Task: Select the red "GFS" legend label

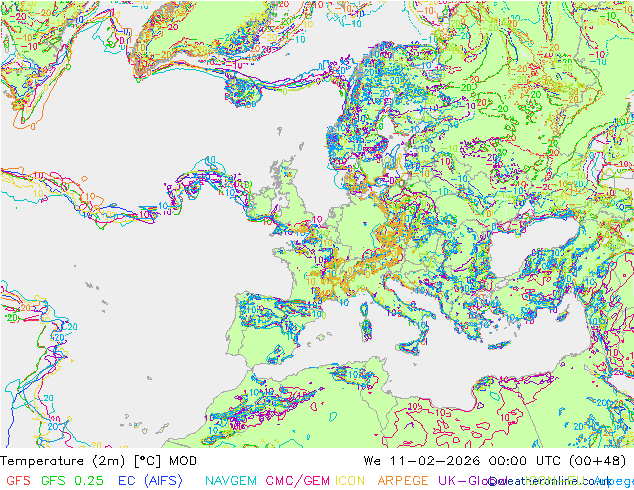Action: (18, 480)
